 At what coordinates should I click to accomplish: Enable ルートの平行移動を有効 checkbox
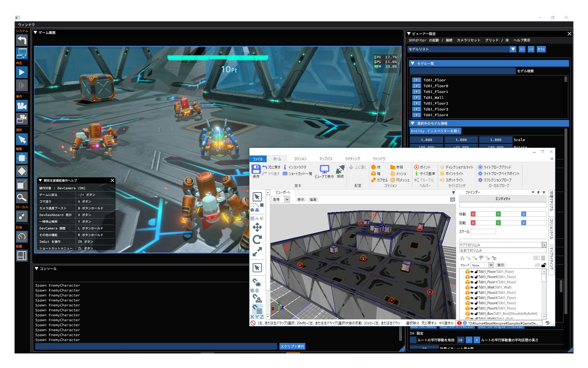(413, 340)
